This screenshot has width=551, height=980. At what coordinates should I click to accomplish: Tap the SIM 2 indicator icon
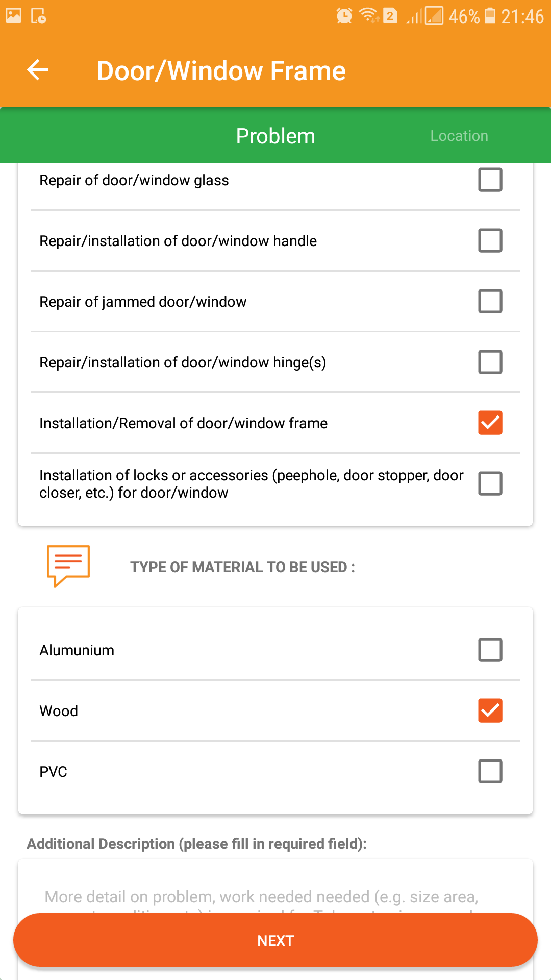[390, 16]
